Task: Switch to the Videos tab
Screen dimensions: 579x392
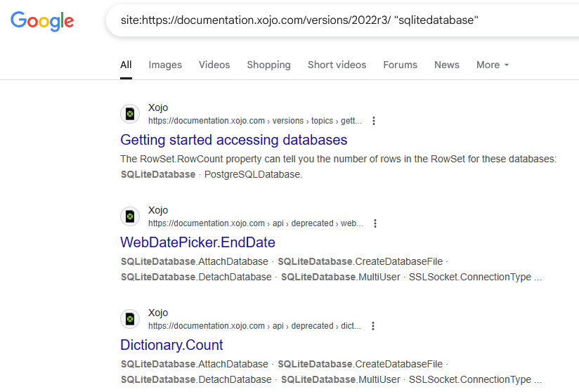Action: [214, 65]
